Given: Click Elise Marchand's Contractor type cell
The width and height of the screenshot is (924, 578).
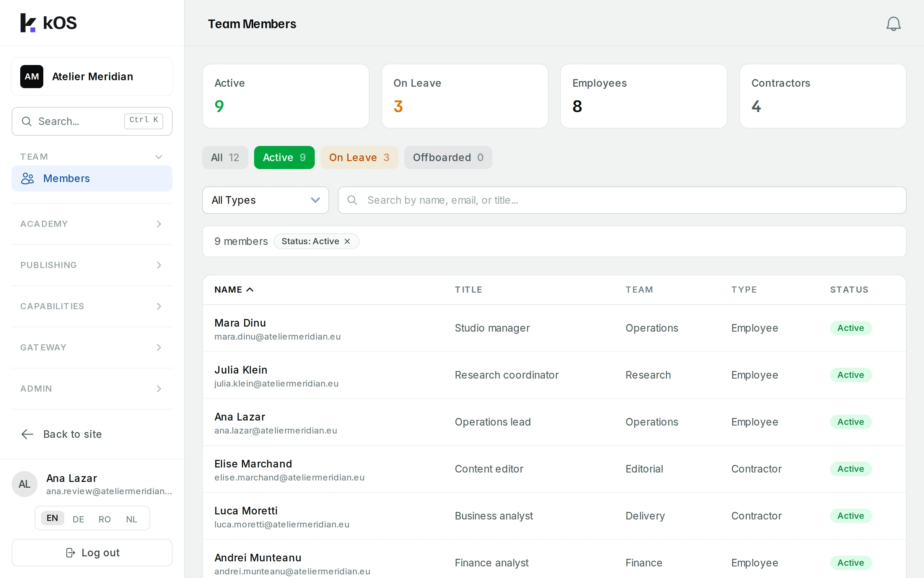Looking at the screenshot, I should [757, 469].
